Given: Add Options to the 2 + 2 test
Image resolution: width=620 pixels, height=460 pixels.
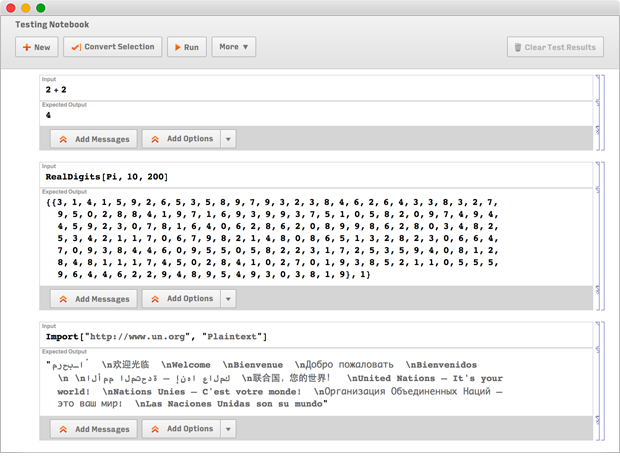Looking at the screenshot, I should (x=181, y=140).
